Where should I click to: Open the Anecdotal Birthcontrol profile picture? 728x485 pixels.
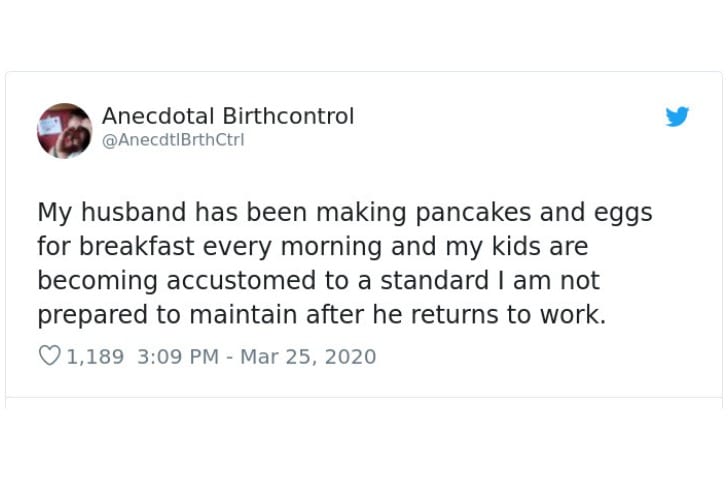[65, 131]
